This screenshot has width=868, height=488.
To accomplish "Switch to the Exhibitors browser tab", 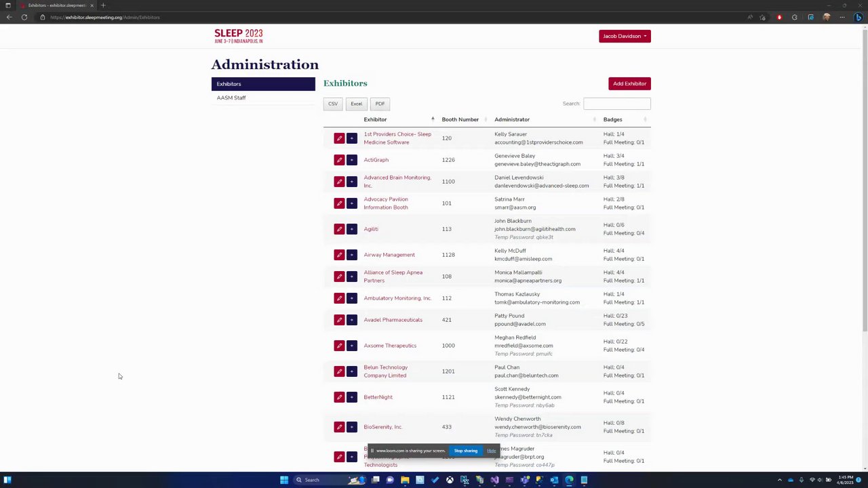I will (58, 5).
